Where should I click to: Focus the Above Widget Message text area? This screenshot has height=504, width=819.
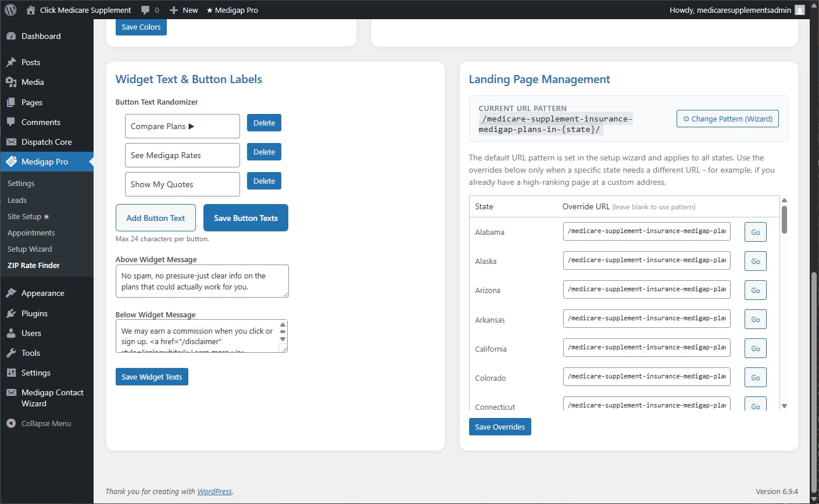point(202,281)
